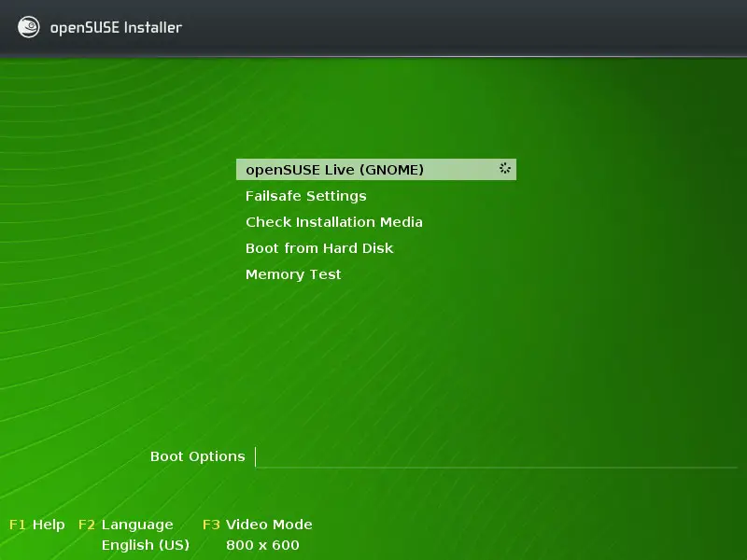Open the F3 Video Mode selector

(x=258, y=525)
